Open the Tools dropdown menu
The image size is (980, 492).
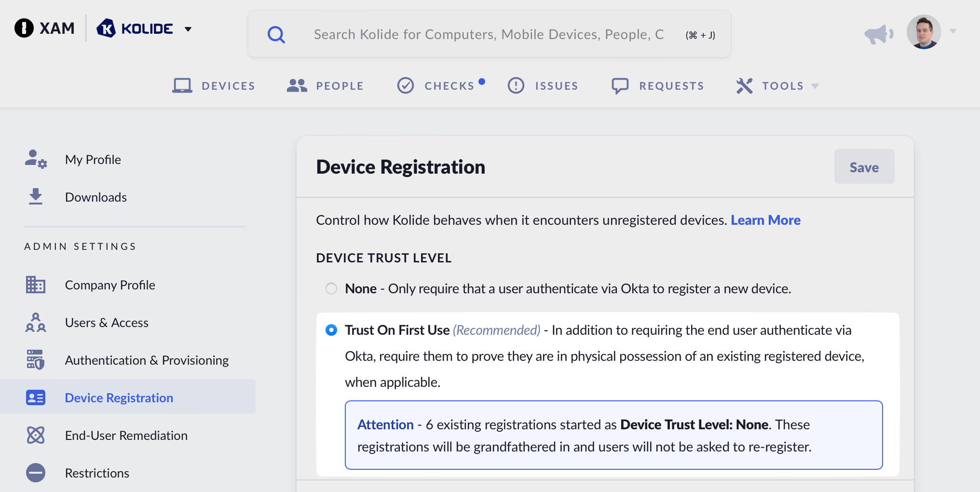777,86
